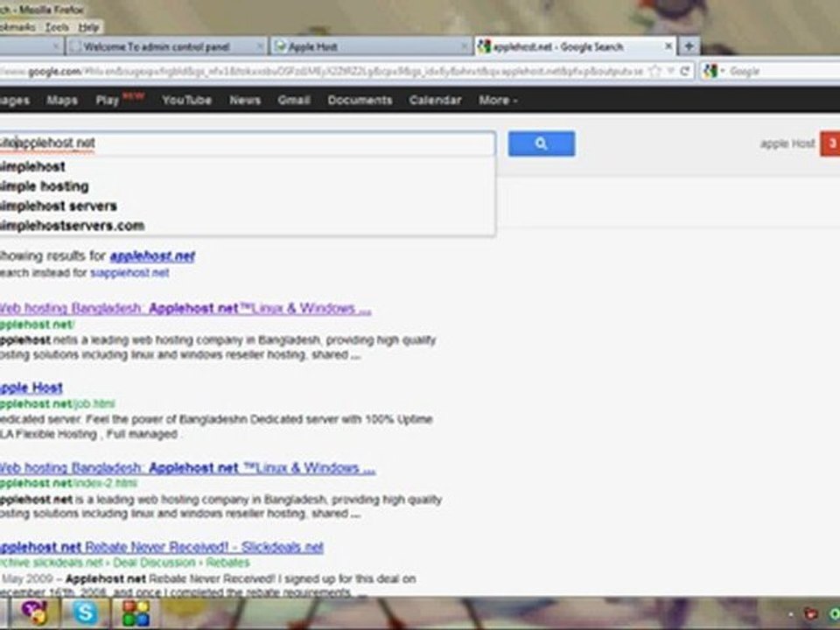Search instead for 'siapplehost.net' link
Image resolution: width=840 pixels, height=630 pixels.
click(129, 273)
